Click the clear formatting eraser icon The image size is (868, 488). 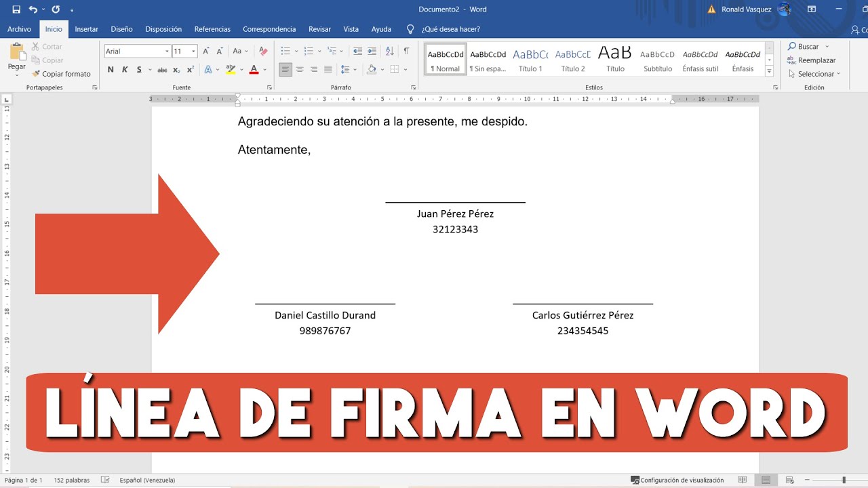(x=264, y=52)
